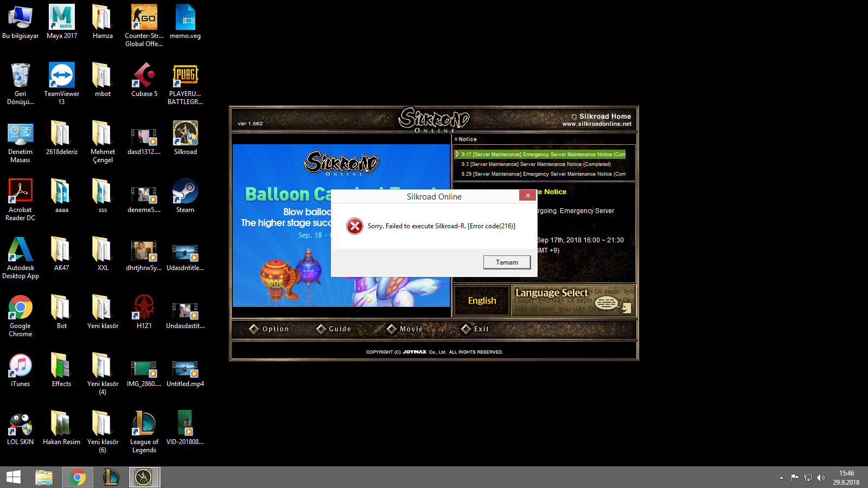Open the Effects folder
This screenshot has width=868, height=488.
[x=62, y=370]
